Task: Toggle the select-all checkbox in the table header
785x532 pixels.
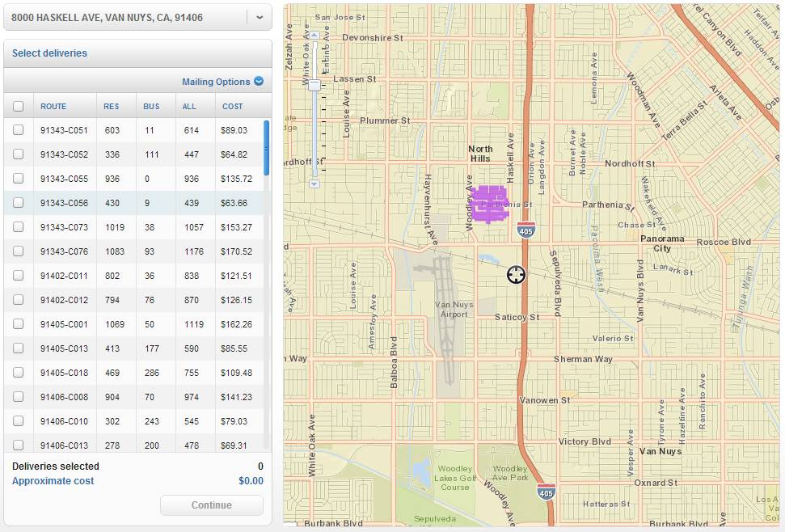Action: coord(18,106)
